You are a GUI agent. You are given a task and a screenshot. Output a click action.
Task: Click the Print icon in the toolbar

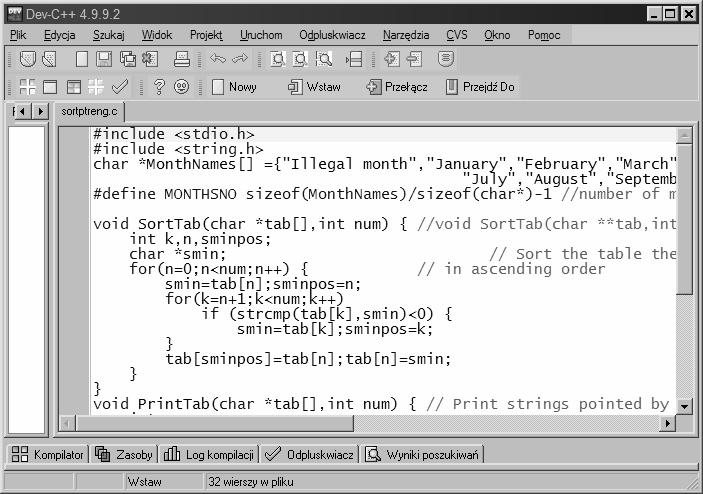coord(182,59)
